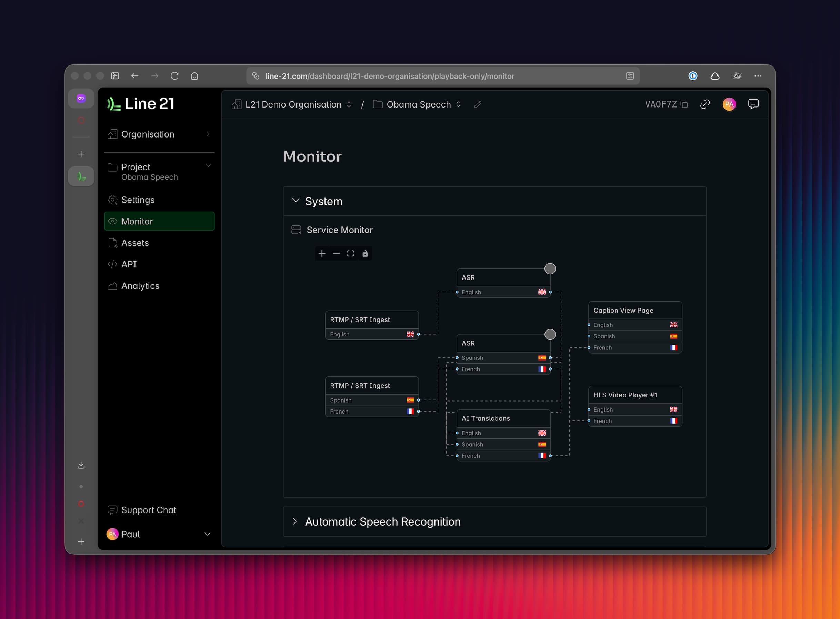Copy the VA0F7Z project code
The width and height of the screenshot is (840, 619).
click(x=684, y=104)
